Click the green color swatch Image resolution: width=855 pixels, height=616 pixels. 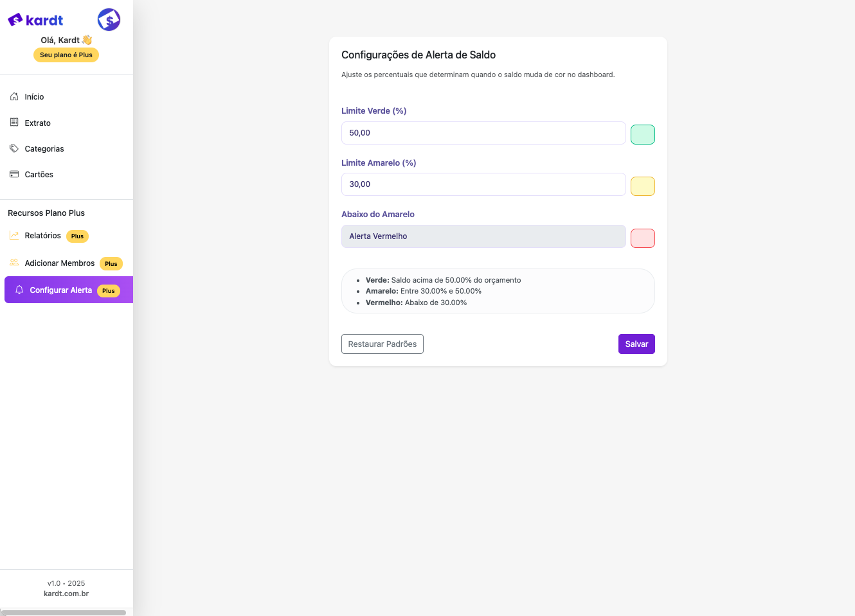[642, 134]
